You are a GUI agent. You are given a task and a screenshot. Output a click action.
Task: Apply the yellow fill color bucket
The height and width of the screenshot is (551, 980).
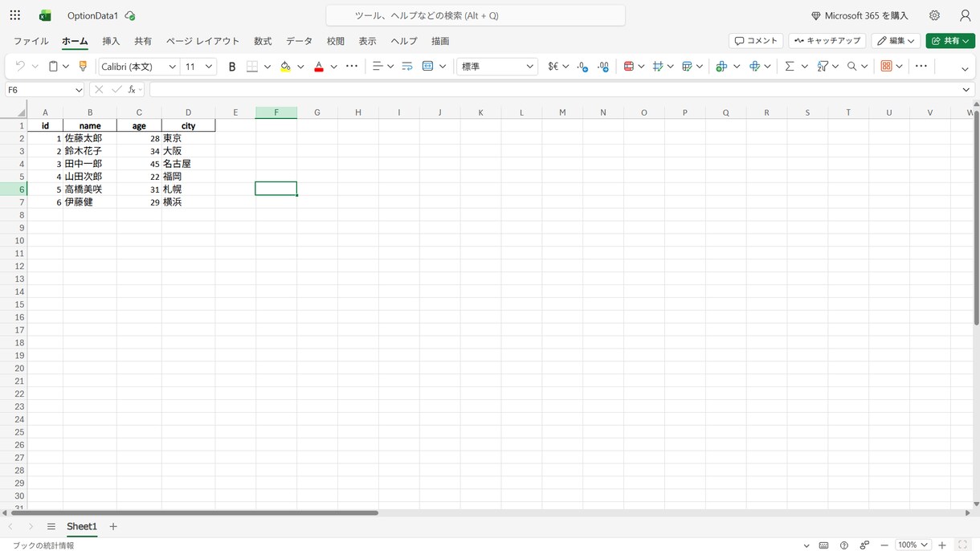(x=285, y=67)
